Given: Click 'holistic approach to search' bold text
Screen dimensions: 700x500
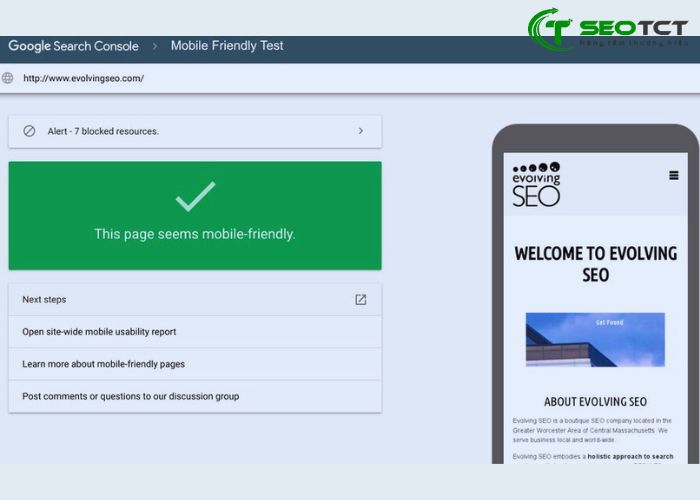Looking at the screenshot, I should 630,456.
